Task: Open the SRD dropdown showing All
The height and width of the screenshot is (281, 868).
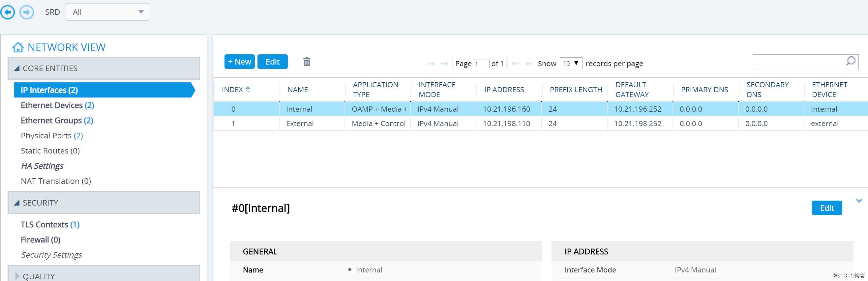Action: coord(107,12)
